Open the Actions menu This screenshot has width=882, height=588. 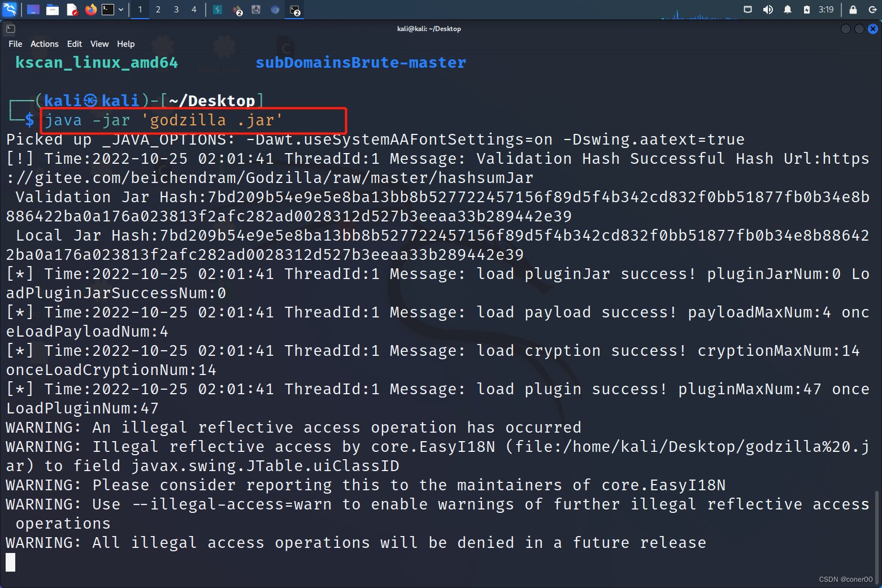click(x=45, y=44)
